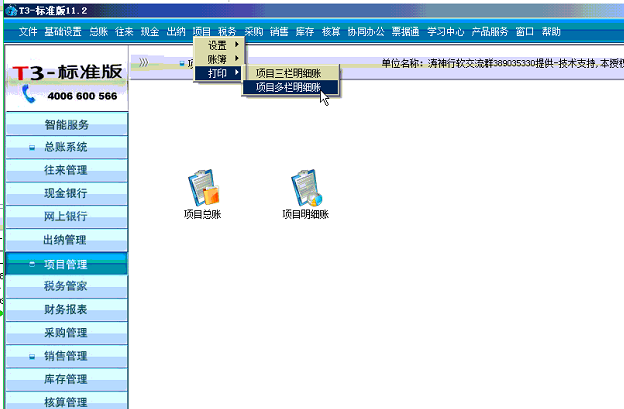Open the 库存 menu

tap(305, 31)
